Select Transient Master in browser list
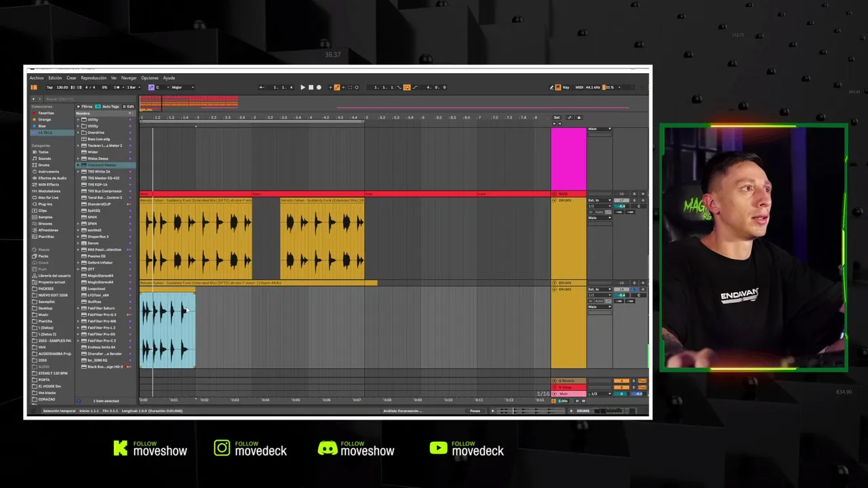 coord(105,165)
